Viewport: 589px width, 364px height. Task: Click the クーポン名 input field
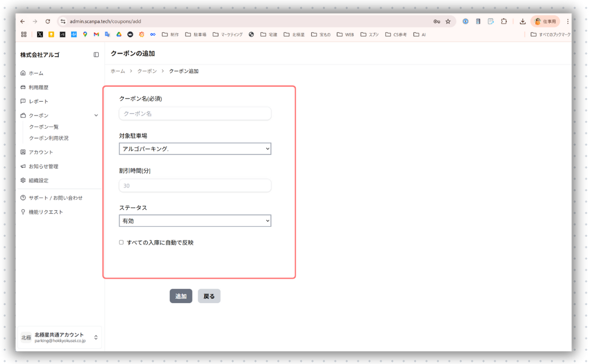click(195, 113)
